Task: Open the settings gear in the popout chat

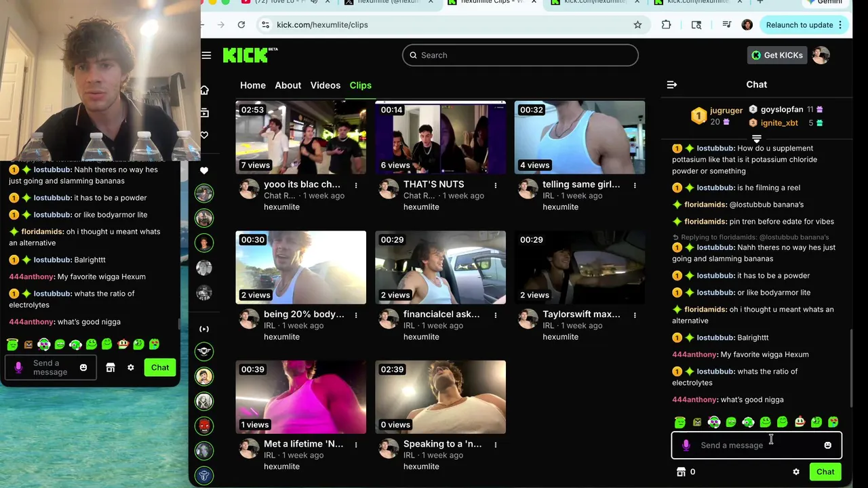Action: (x=131, y=367)
